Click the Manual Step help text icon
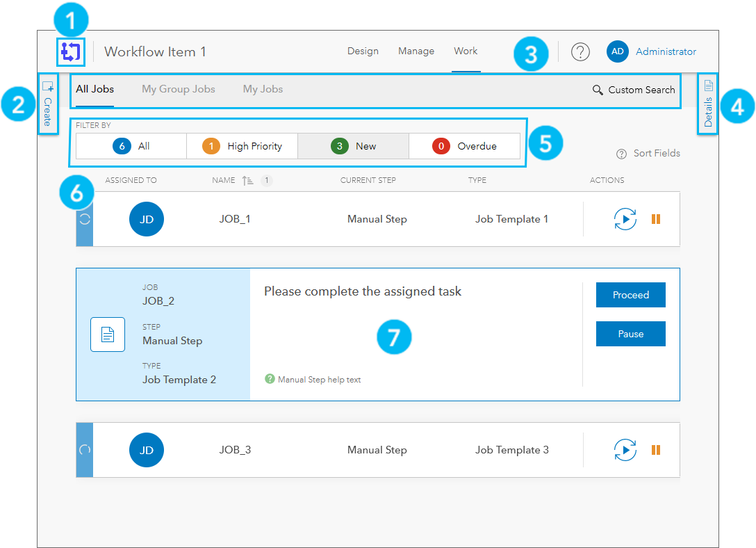The image size is (756, 548). (x=270, y=380)
